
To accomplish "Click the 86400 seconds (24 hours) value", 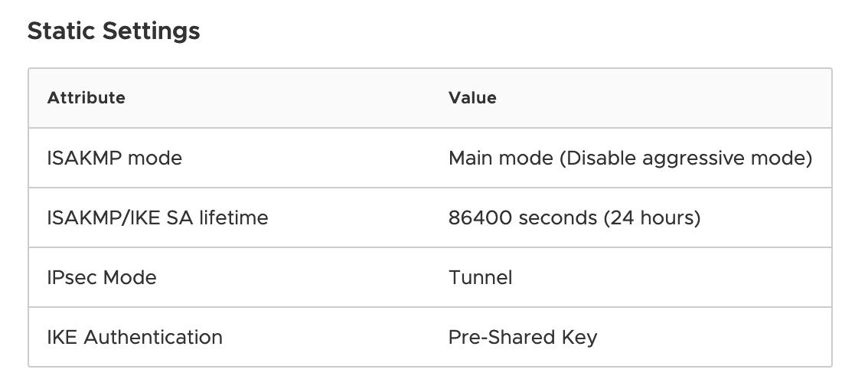I will click(574, 217).
